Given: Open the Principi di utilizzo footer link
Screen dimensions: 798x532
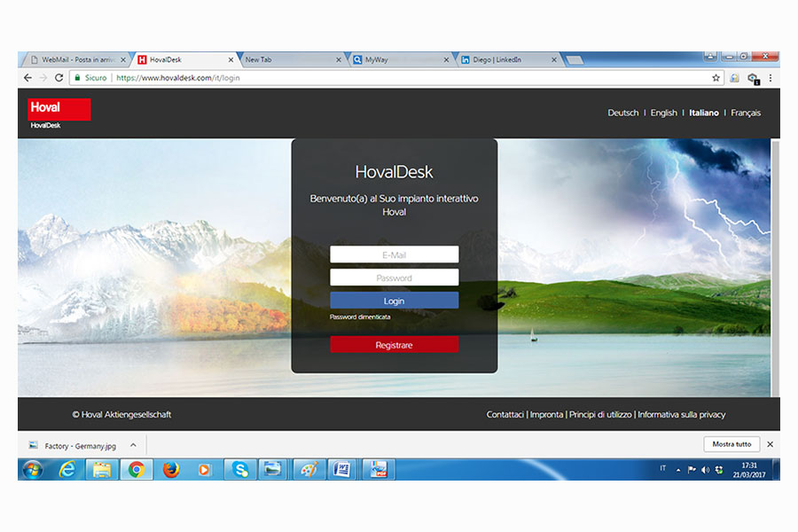Looking at the screenshot, I should pos(600,414).
